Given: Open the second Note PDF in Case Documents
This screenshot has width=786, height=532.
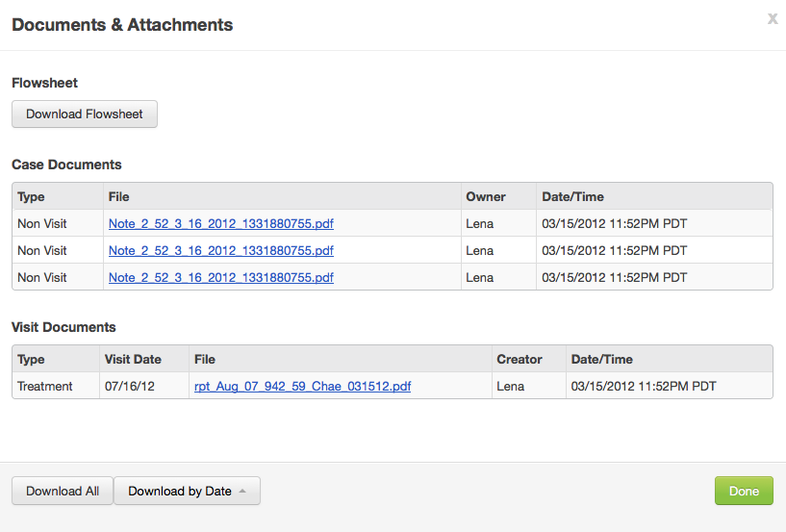Looking at the screenshot, I should point(221,250).
